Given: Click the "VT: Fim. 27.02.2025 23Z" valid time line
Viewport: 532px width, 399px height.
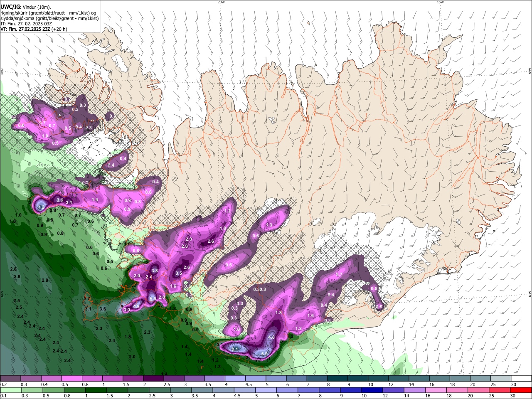Looking at the screenshot, I should tap(25, 29).
